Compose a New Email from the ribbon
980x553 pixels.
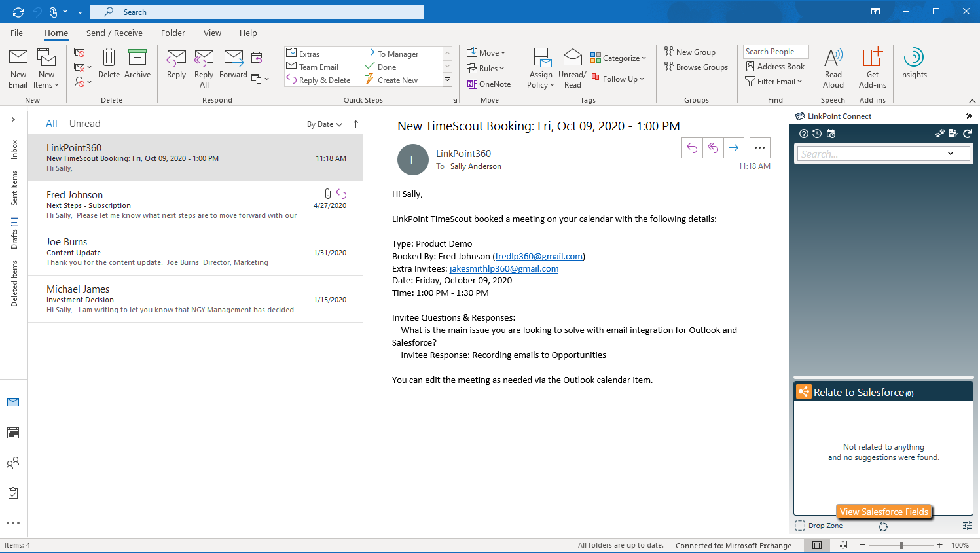(18, 68)
